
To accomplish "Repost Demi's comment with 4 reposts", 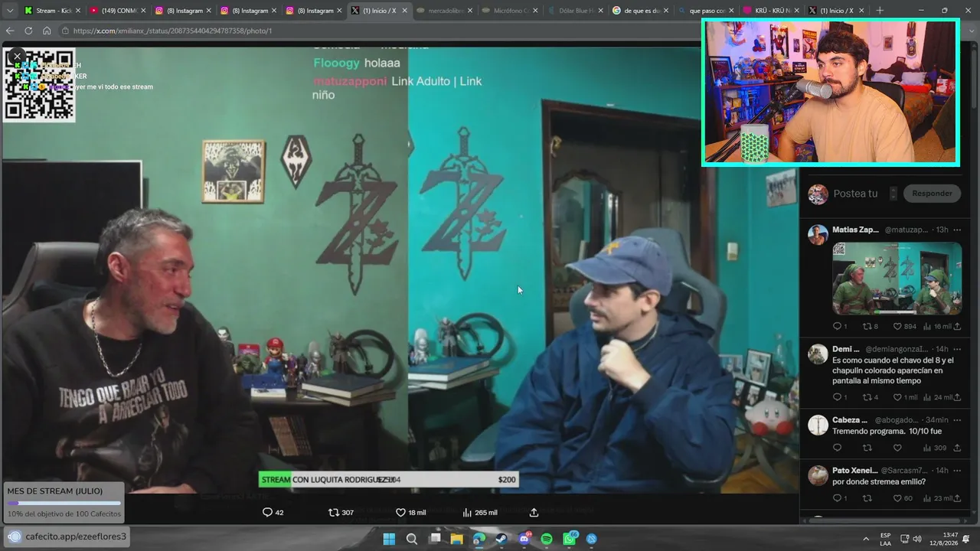I will [x=871, y=397].
